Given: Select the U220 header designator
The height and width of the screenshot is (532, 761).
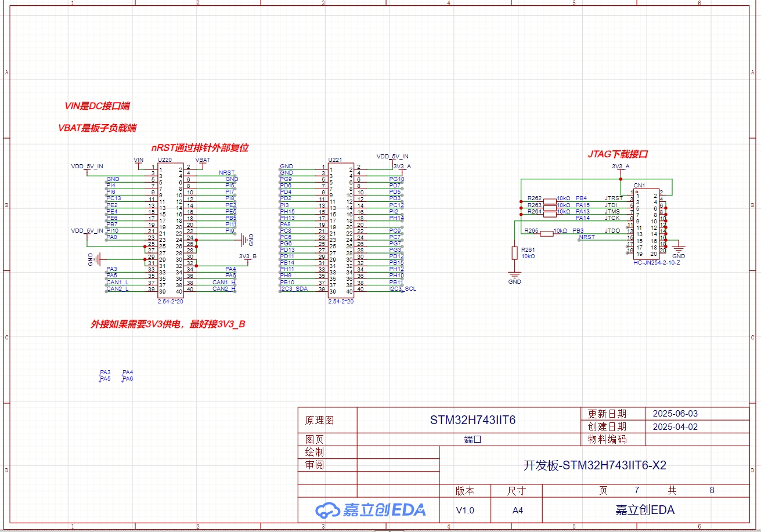Looking at the screenshot, I should 164,160.
